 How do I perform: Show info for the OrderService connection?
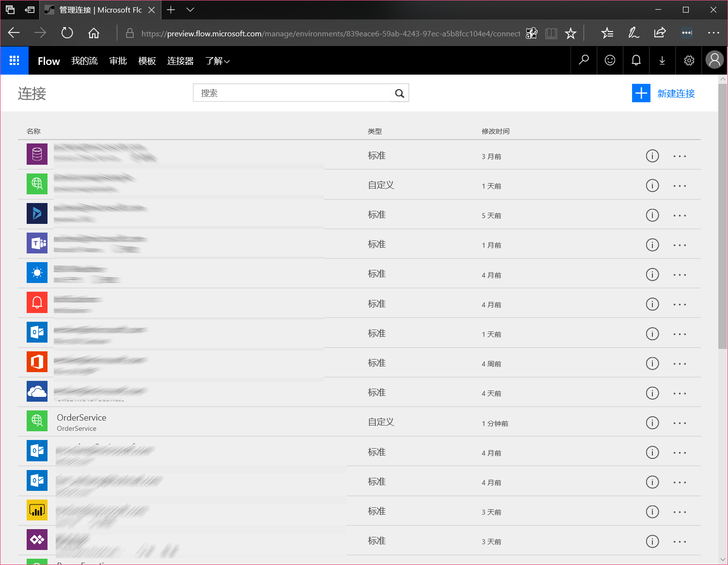pyautogui.click(x=652, y=423)
